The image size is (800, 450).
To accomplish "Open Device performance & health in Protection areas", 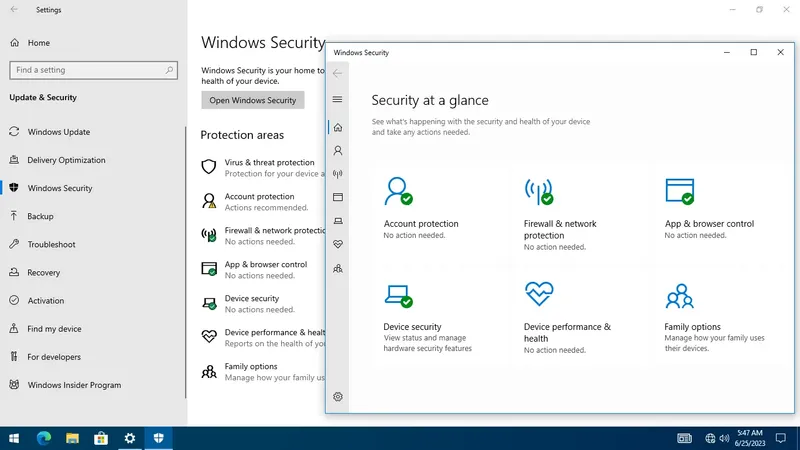I will pyautogui.click(x=263, y=338).
